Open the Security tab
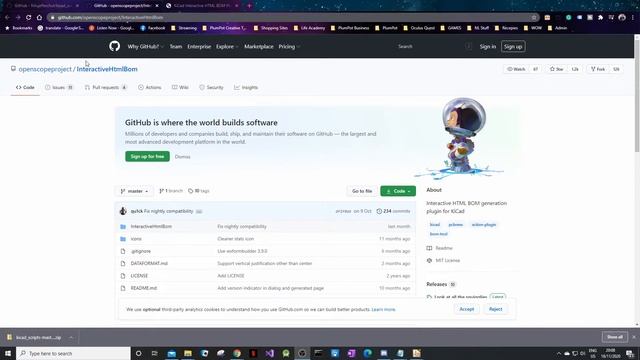640x360 pixels. [211, 87]
